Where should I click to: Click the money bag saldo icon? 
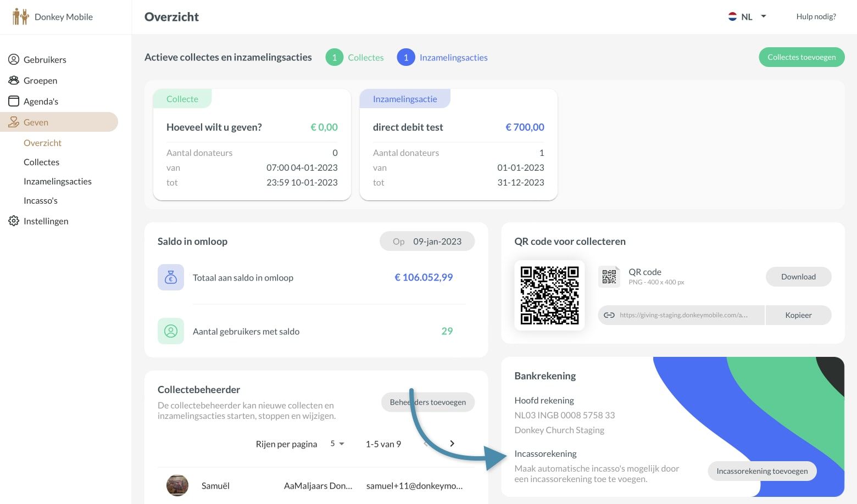point(171,277)
